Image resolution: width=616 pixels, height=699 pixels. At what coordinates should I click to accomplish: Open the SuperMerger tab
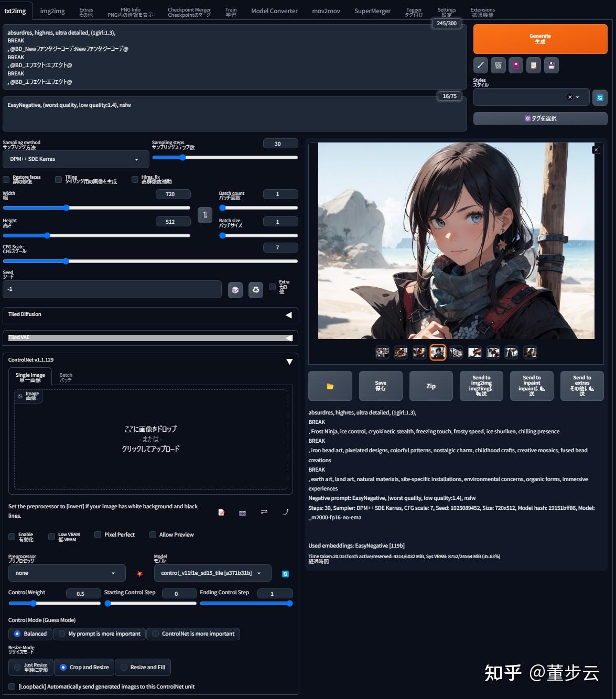[x=372, y=10]
